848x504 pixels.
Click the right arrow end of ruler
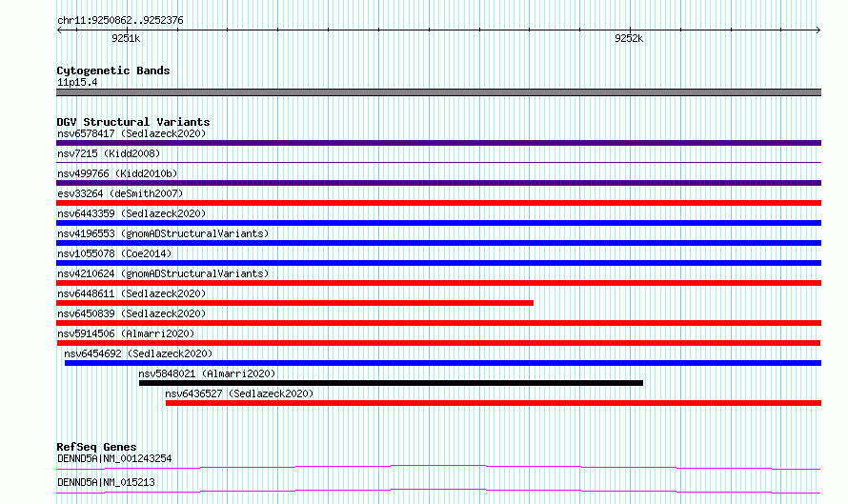pyautogui.click(x=818, y=30)
